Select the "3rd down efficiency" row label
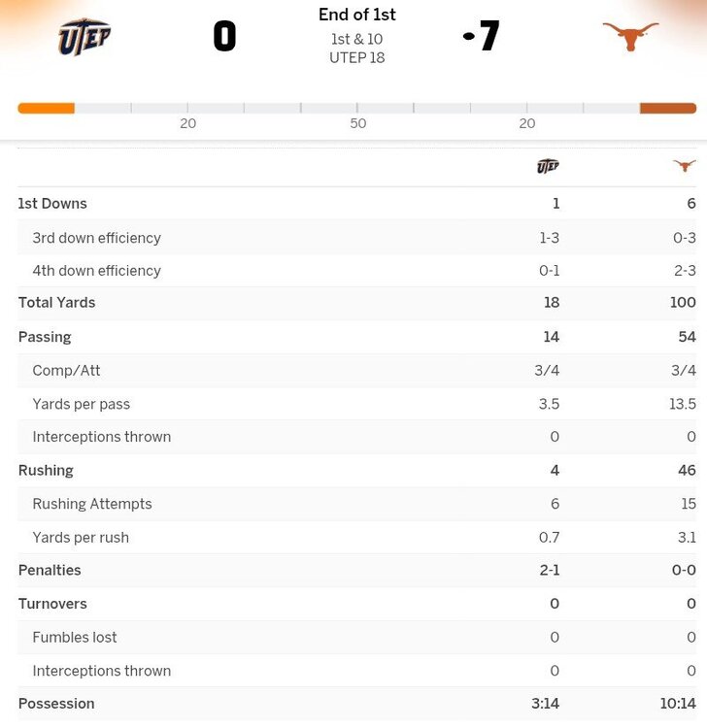707x728 pixels. pos(96,238)
